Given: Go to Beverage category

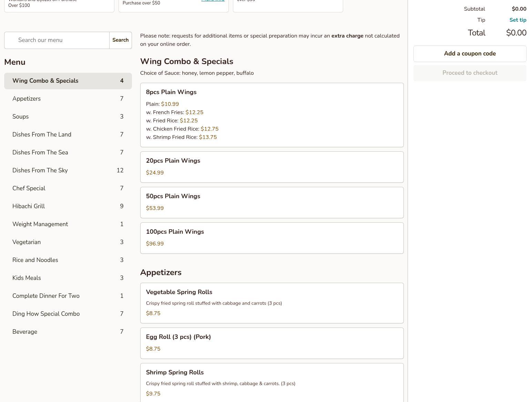Looking at the screenshot, I should click(x=68, y=332).
